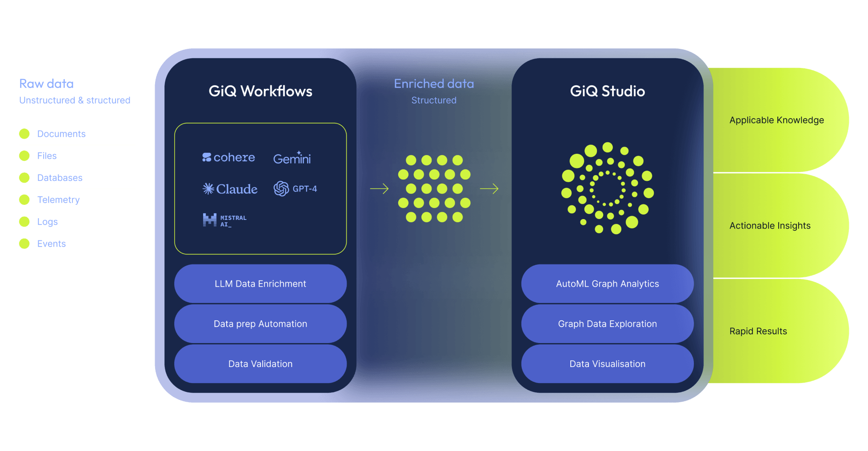Click the Cohere logo
This screenshot has width=868, height=451.
pyautogui.click(x=228, y=157)
